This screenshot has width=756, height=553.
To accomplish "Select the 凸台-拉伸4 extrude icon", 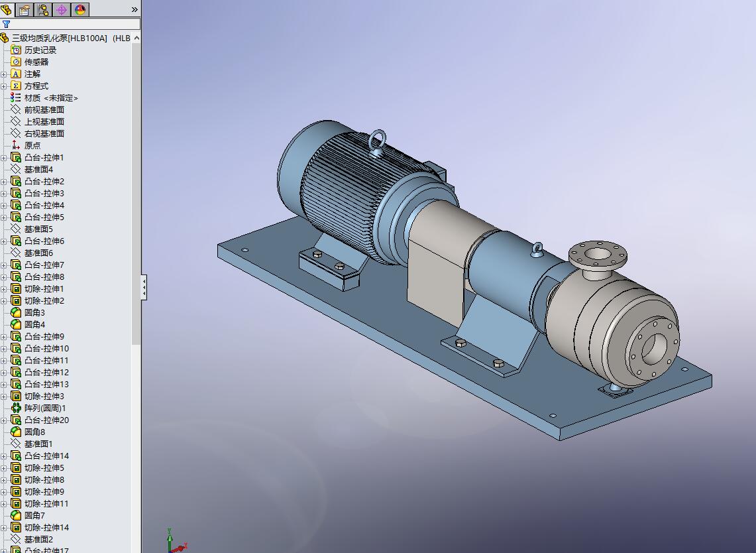I will tap(16, 205).
